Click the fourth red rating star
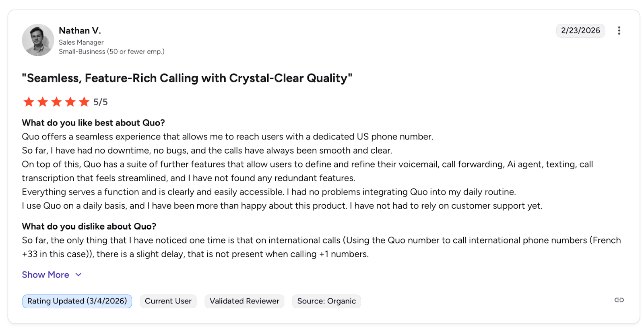644x330 pixels. [70, 102]
